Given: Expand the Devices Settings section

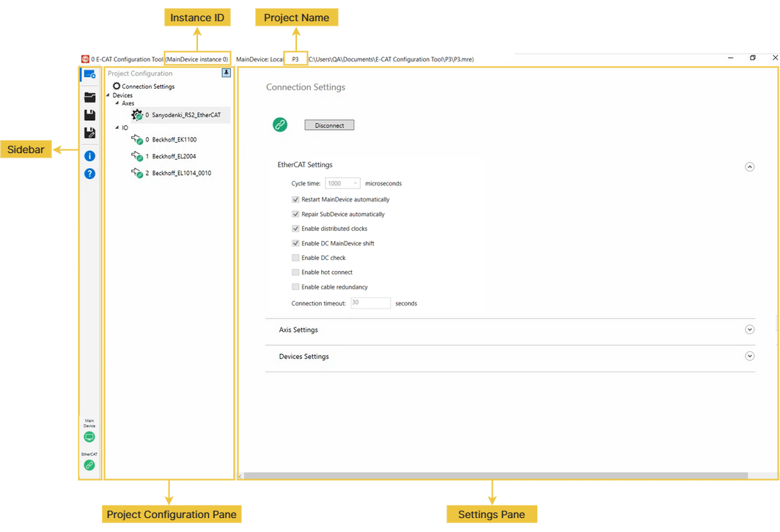Looking at the screenshot, I should 749,356.
